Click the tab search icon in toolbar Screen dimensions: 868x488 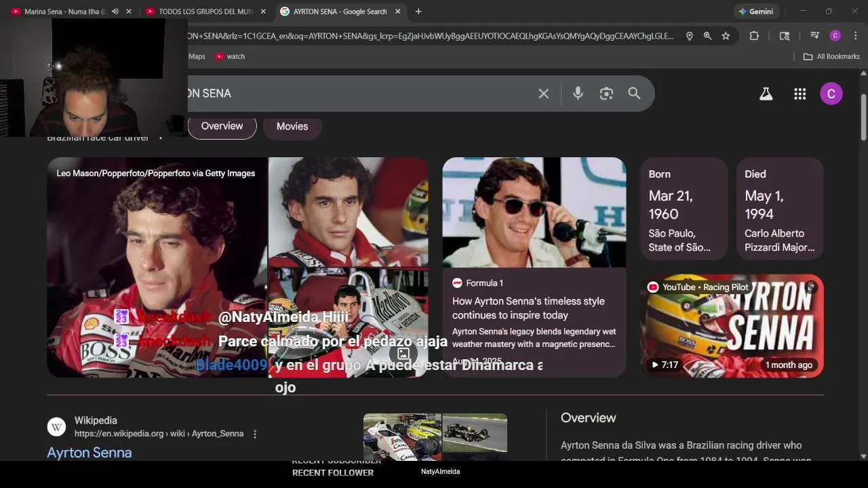[785, 36]
